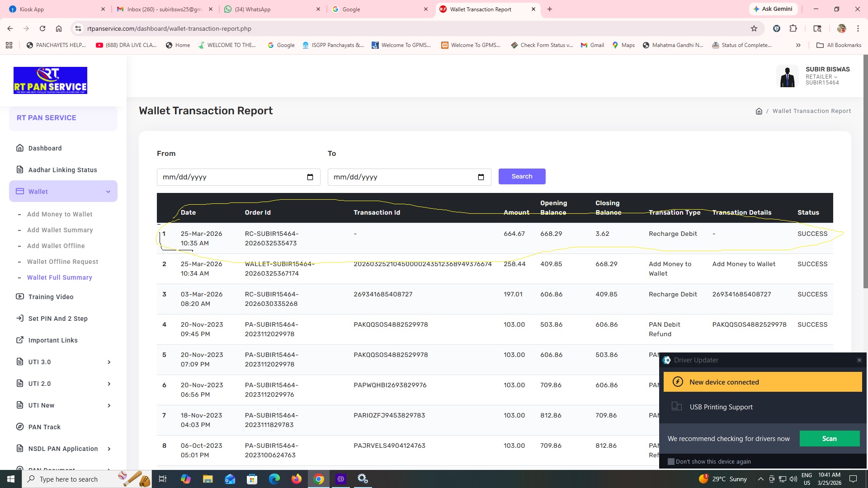Open Wallet Full Summary menu item
868x488 pixels.
(60, 277)
